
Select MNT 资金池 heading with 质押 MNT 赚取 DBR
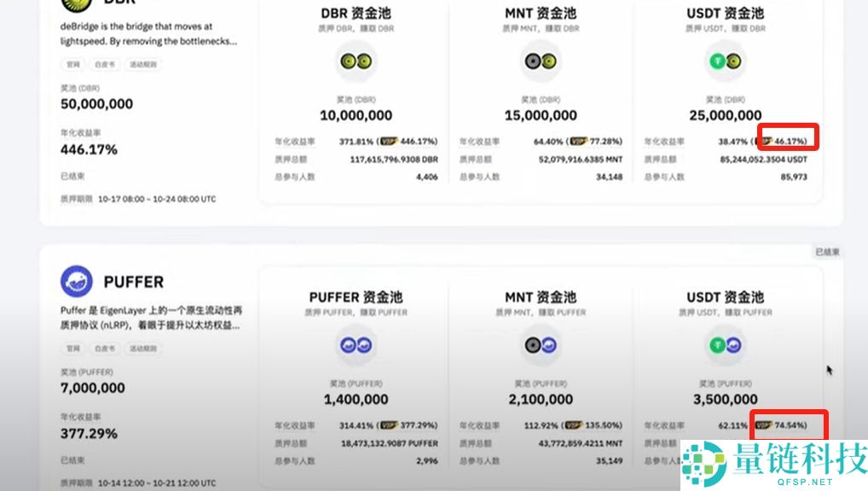point(541,14)
